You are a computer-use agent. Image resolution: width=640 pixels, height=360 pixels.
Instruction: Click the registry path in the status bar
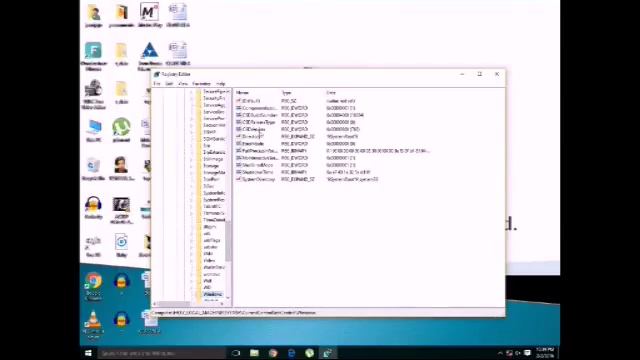[234, 313]
